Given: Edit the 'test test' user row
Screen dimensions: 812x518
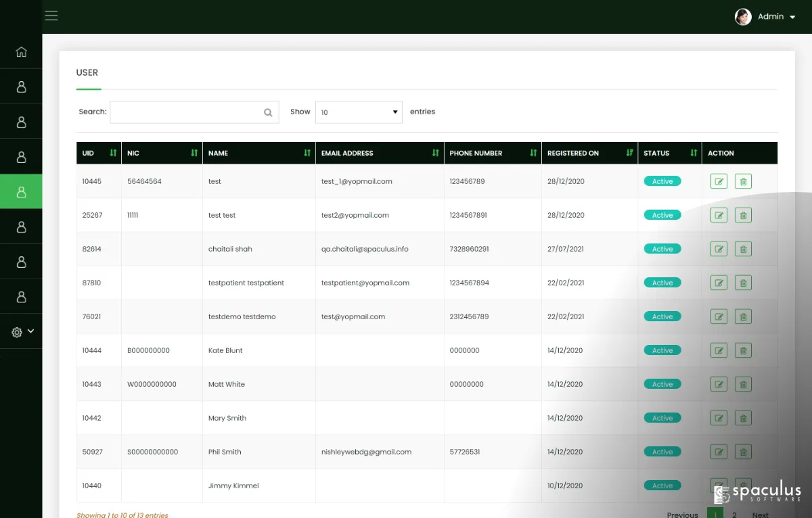Looking at the screenshot, I should pos(719,215).
